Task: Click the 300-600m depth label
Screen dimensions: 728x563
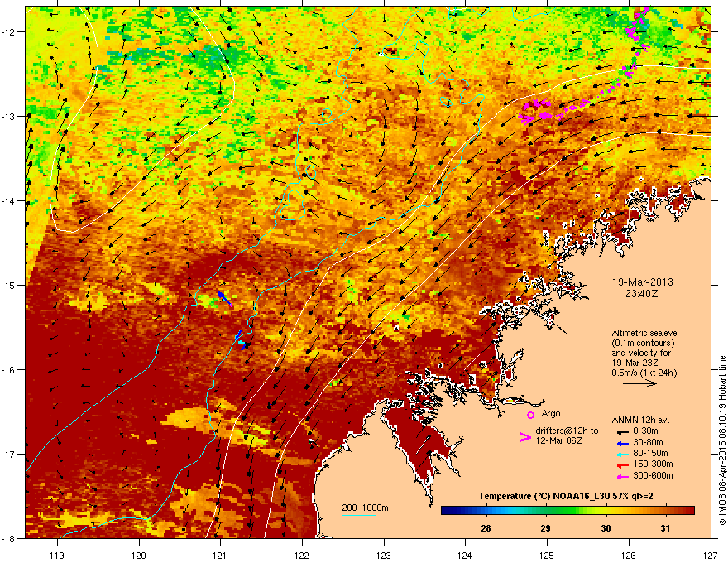Action: pos(653,475)
